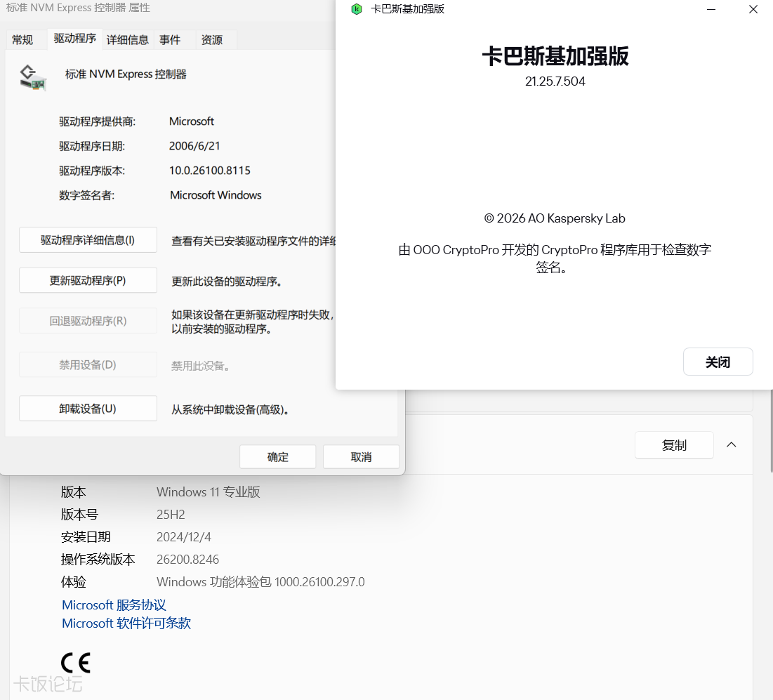Close the Kaspersky window with X

(x=753, y=9)
